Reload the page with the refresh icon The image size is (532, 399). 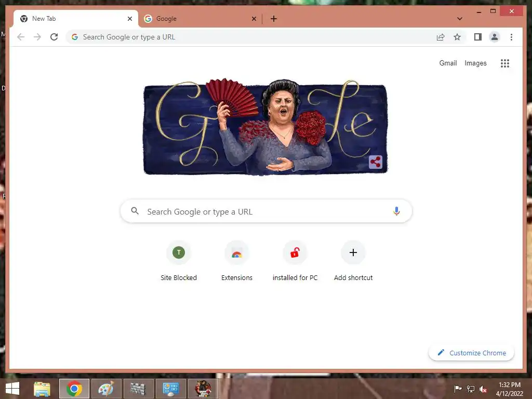(54, 37)
